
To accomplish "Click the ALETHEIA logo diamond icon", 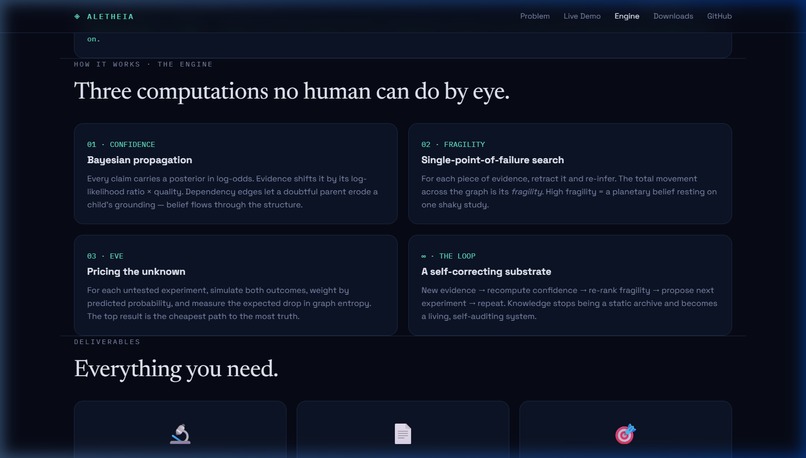I will click(77, 16).
